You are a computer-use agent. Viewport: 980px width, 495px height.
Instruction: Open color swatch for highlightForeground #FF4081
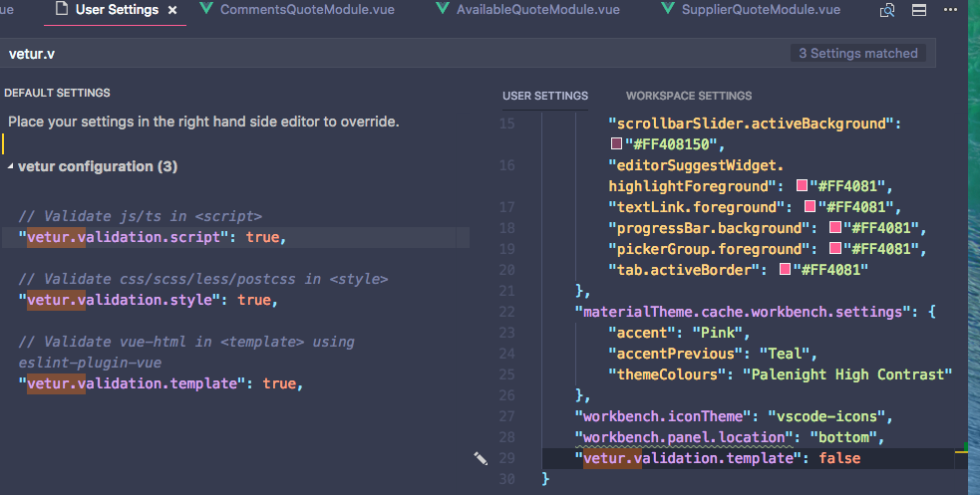tap(802, 185)
